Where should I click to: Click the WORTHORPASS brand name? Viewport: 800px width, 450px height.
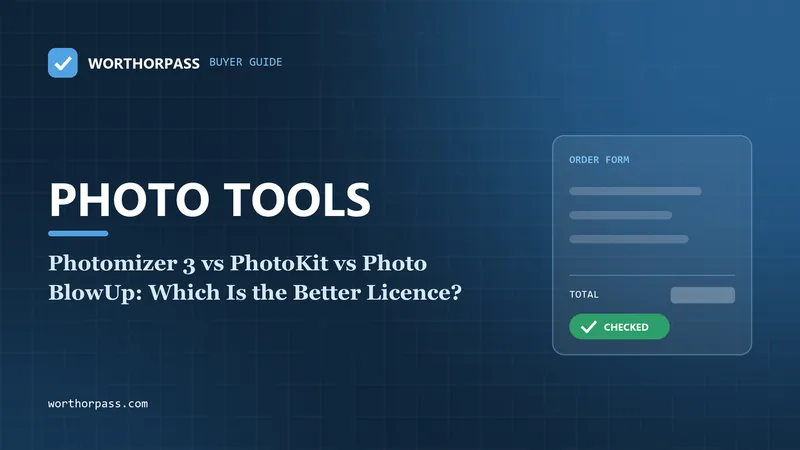143,63
